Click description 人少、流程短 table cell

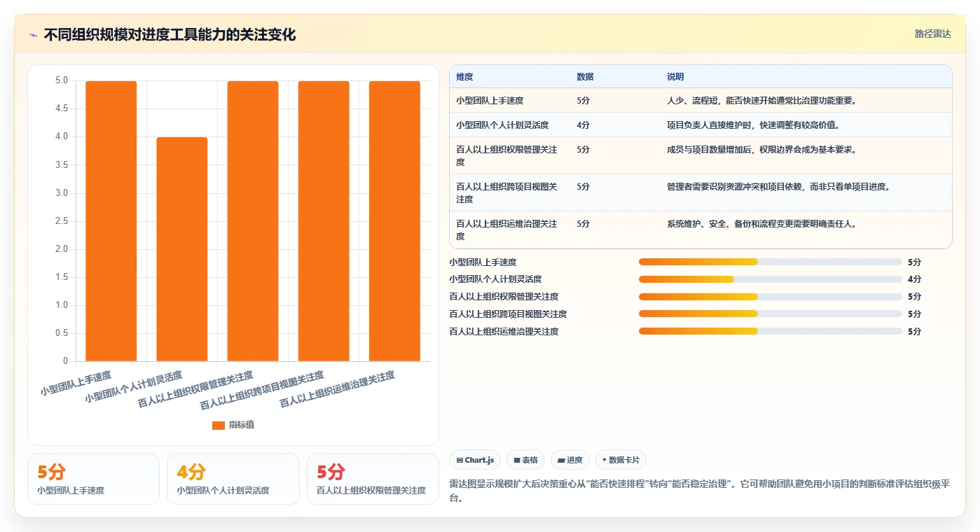point(806,101)
